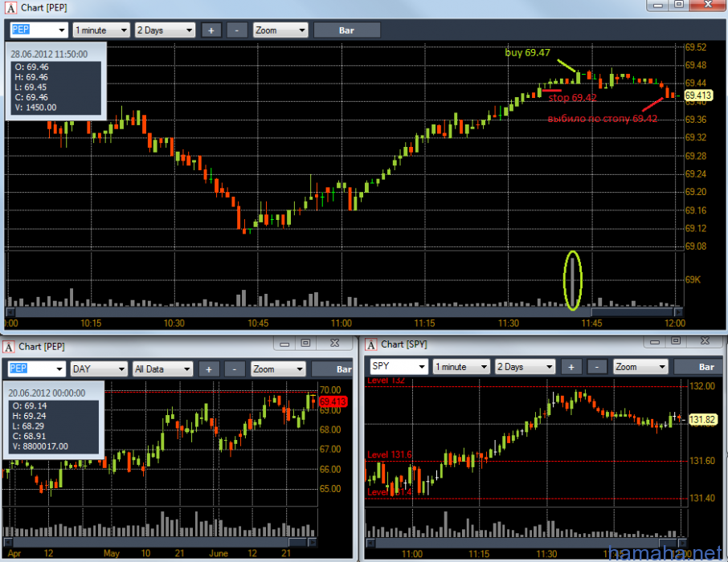Image resolution: width=728 pixels, height=562 pixels.
Task: Click the minus button in daily PEP chart
Action: (x=235, y=369)
